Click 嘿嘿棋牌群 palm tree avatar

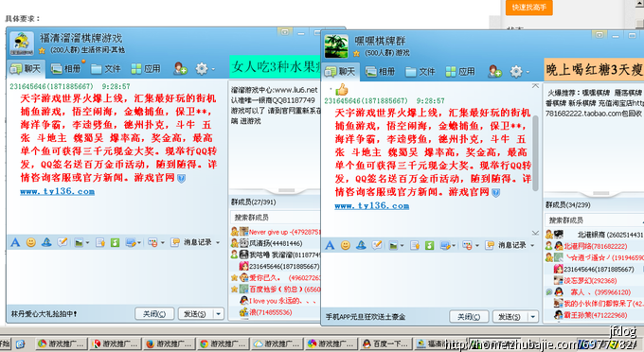(x=336, y=46)
